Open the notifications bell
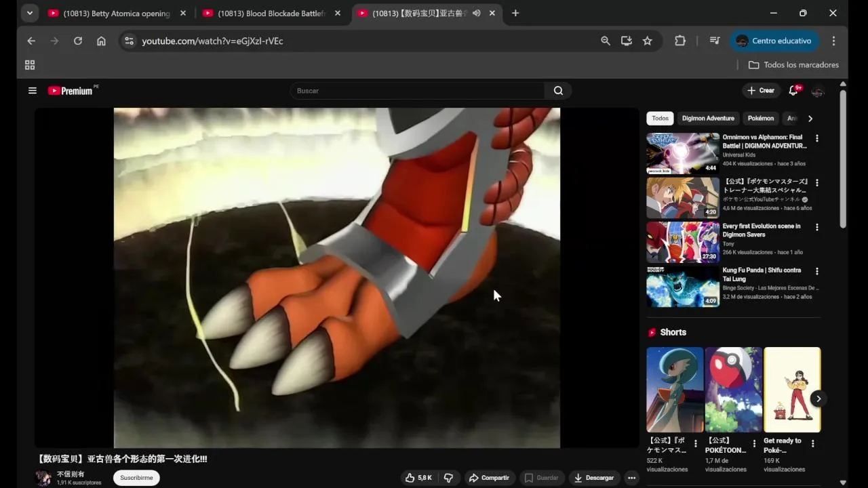This screenshot has height=488, width=868. (793, 90)
